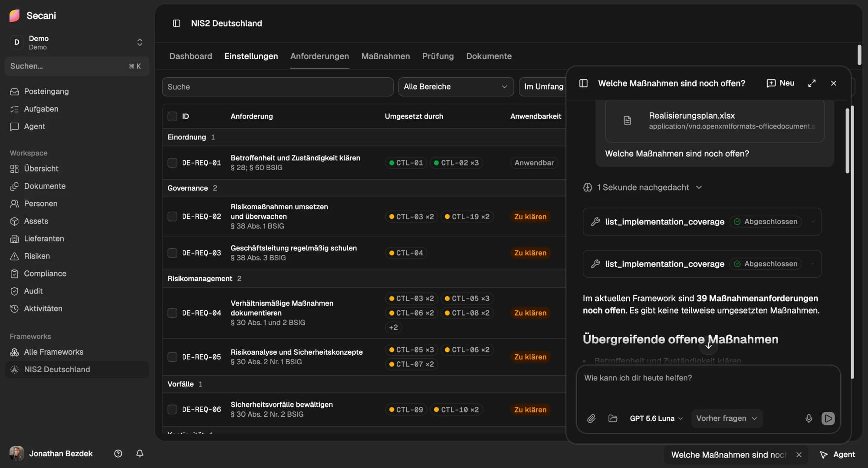This screenshot has width=868, height=468.
Task: Dismiss the 'Welche Maßnahmen sind noch' chat chip
Action: (799, 455)
